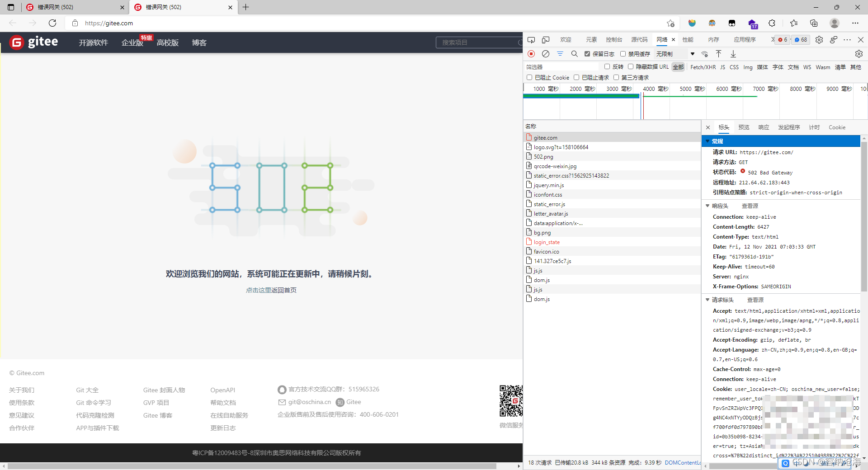
Task: Collapse the 请求标头 section
Action: 708,300
